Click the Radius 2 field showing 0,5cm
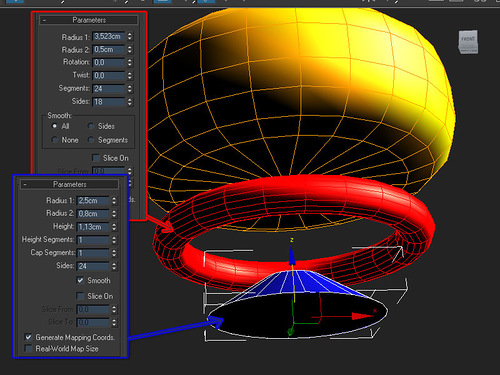The height and width of the screenshot is (375, 500). coord(109,50)
